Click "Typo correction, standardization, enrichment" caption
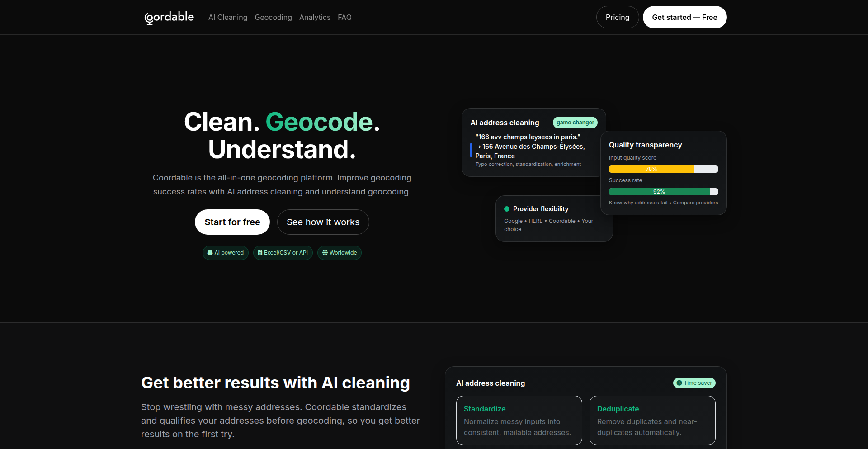Screen dimensions: 868x449 point(528,164)
